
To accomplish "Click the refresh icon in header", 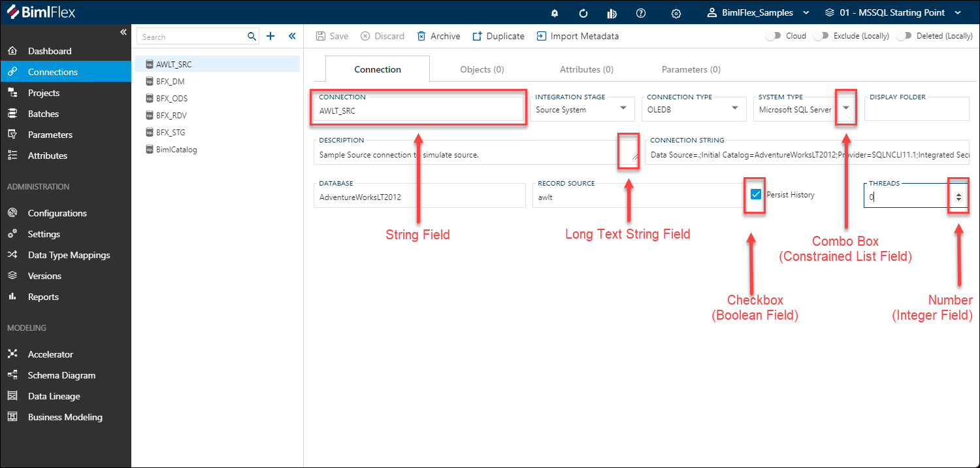I will 583,13.
